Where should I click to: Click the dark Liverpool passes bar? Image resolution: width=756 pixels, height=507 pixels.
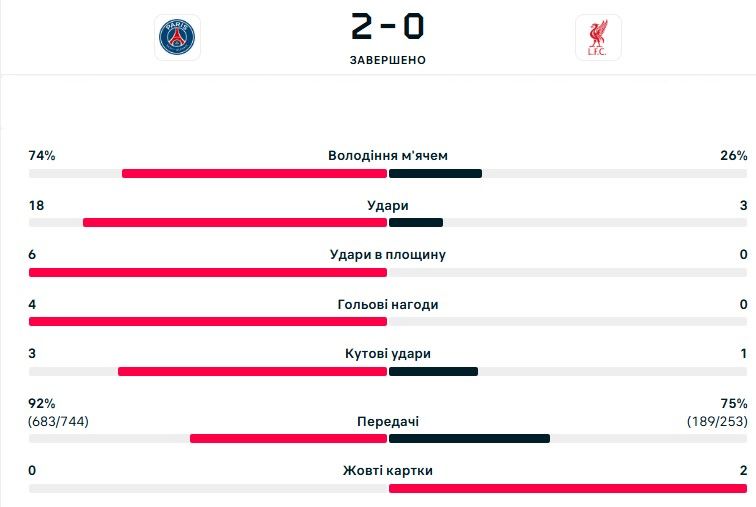click(x=469, y=438)
